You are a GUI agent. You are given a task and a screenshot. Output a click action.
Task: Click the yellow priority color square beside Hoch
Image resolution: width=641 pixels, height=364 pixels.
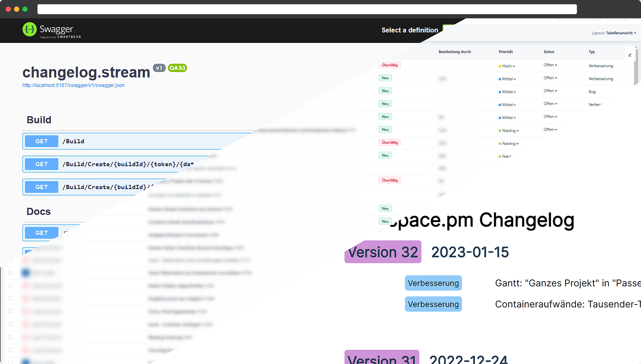coord(499,66)
